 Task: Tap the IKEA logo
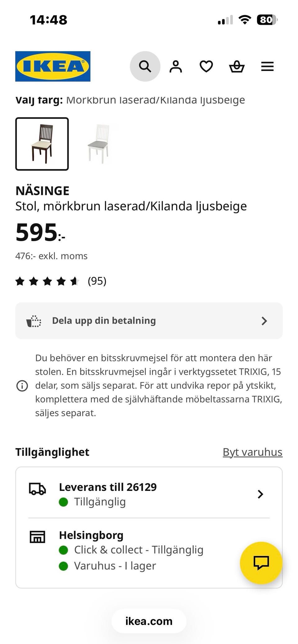coord(53,66)
